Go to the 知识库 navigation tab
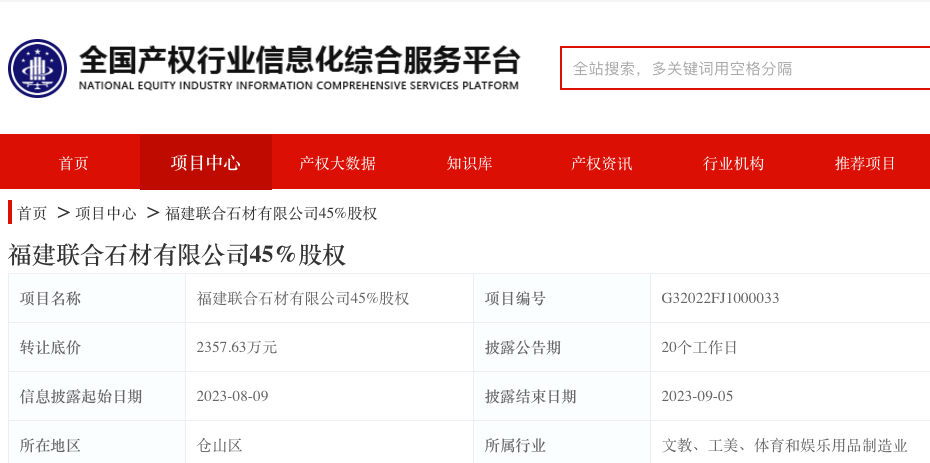This screenshot has width=930, height=463. tap(470, 163)
